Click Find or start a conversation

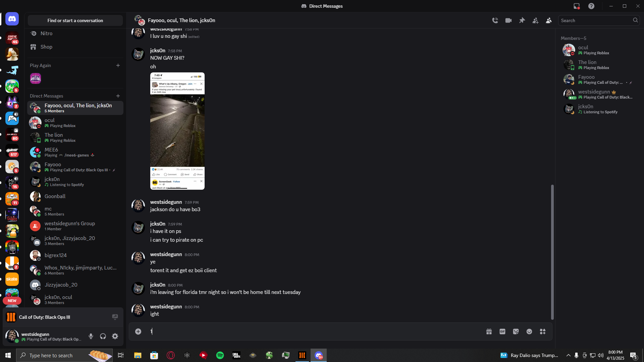(75, 20)
